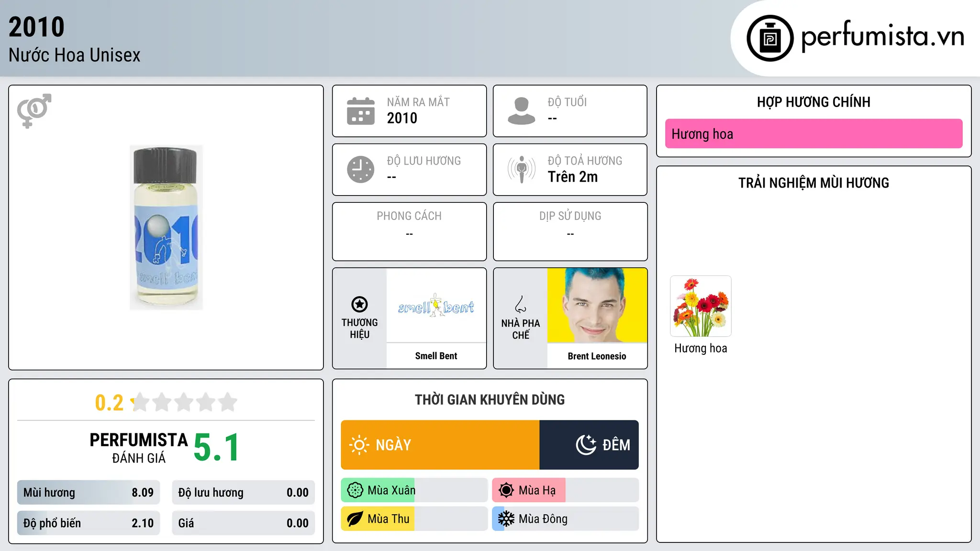
Task: Click the large 2010 perfume title
Action: click(x=36, y=27)
